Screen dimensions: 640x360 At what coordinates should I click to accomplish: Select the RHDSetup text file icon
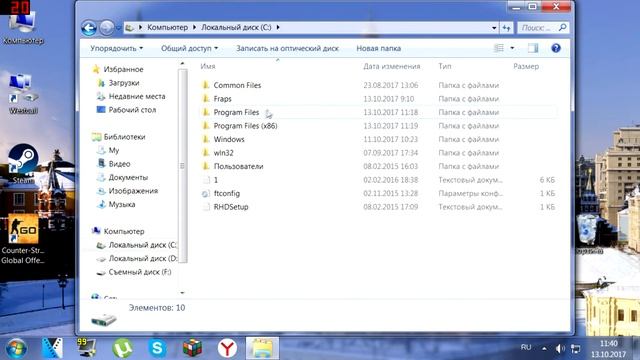click(x=206, y=207)
